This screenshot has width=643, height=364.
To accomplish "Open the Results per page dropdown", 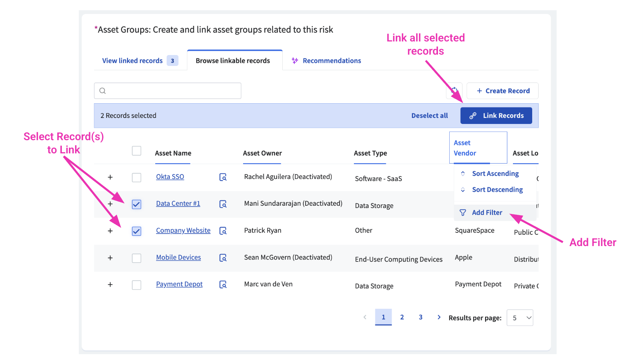I will point(520,318).
